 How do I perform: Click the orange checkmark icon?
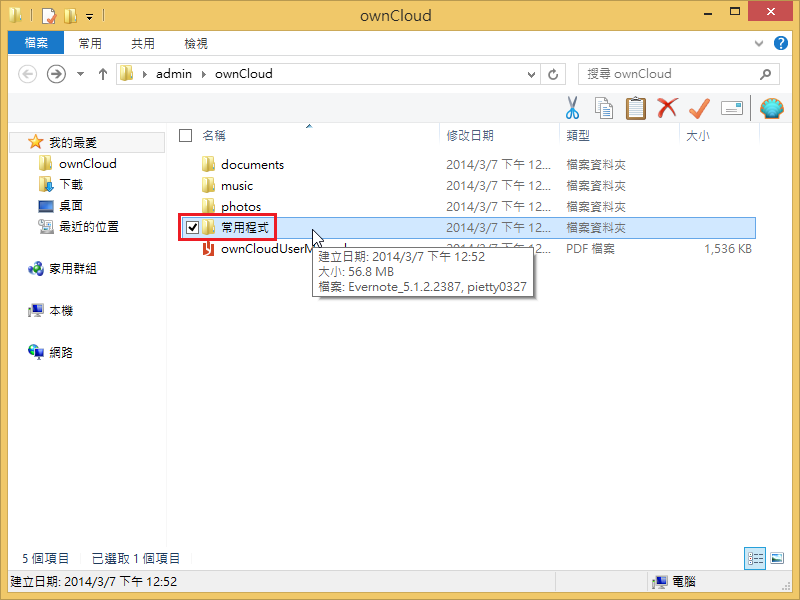(x=699, y=108)
